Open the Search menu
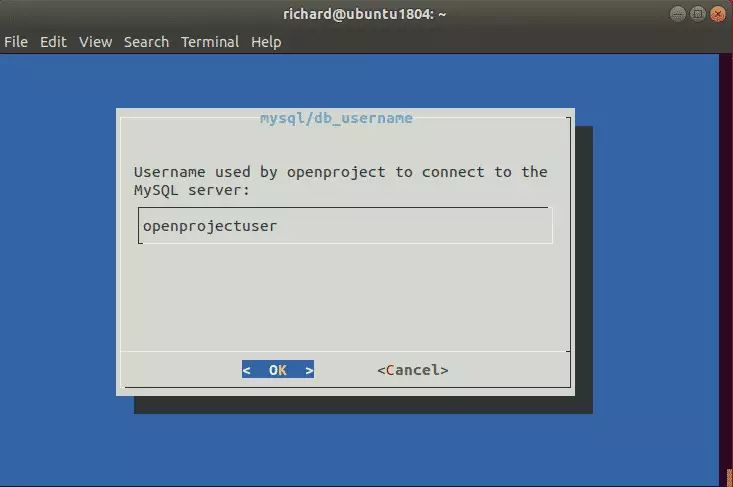733x487 pixels. 146,42
